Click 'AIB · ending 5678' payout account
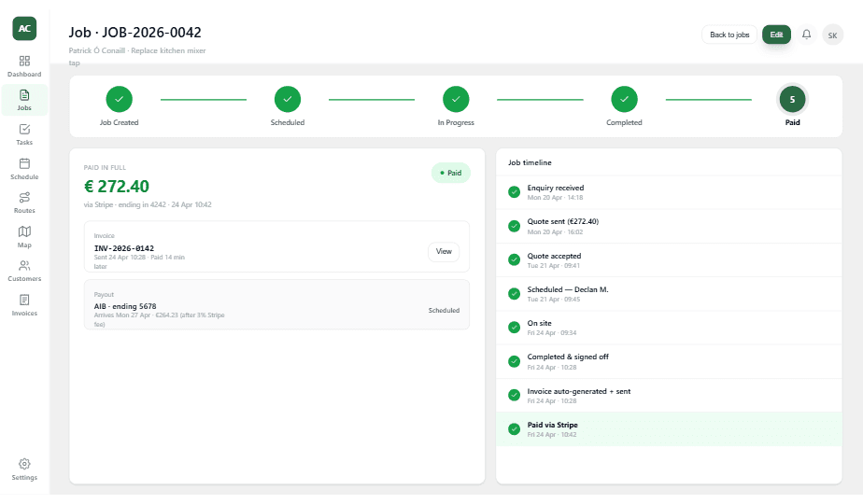 point(125,306)
